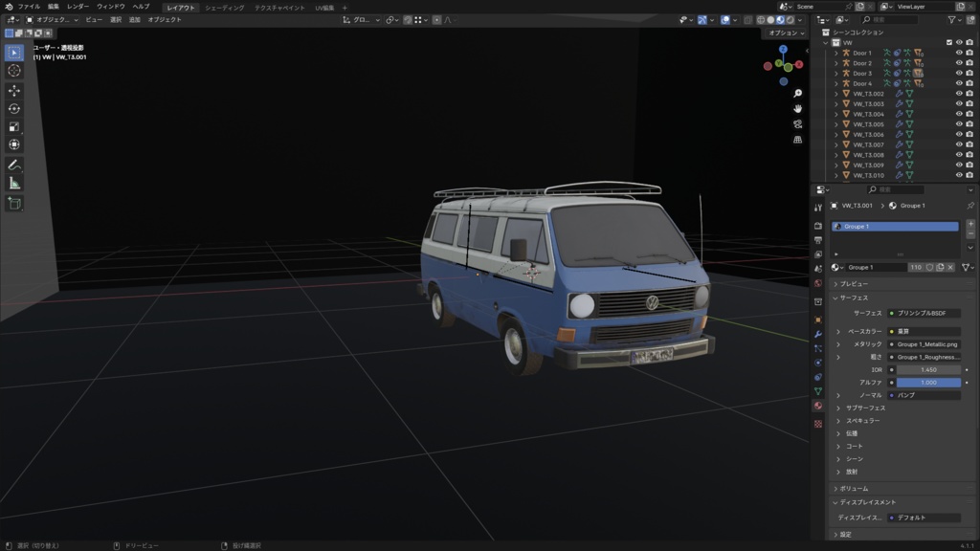Hide VW_T3.006 in viewport

pyautogui.click(x=959, y=134)
